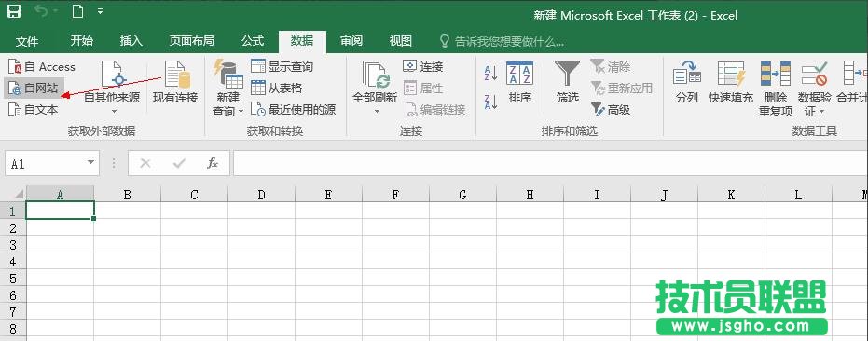Switch to the 审阅 tab
Image resolution: width=868 pixels, height=341 pixels.
click(351, 40)
